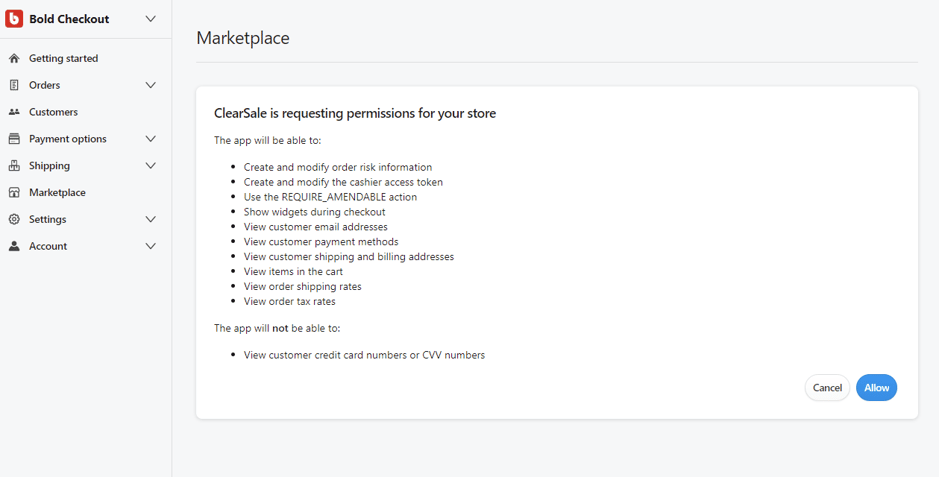Click the Marketplace page heading

(243, 38)
